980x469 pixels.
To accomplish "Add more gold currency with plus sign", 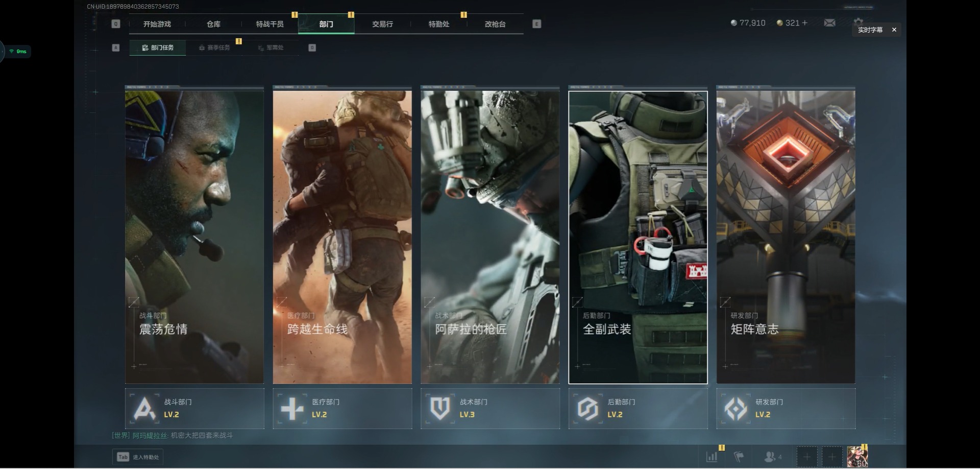I will point(805,23).
